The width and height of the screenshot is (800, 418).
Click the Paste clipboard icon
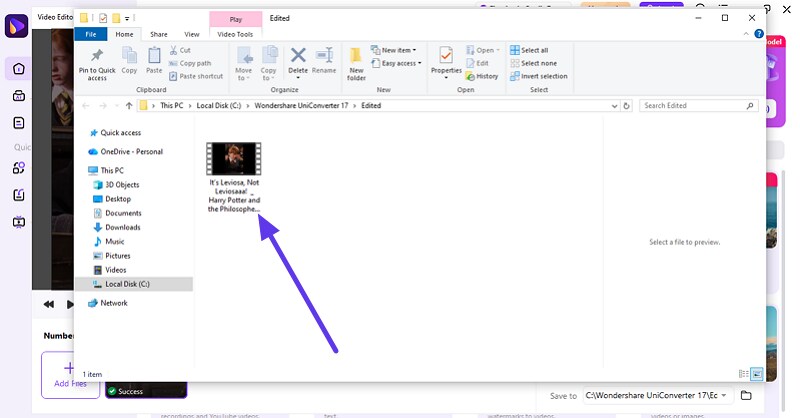pos(154,55)
